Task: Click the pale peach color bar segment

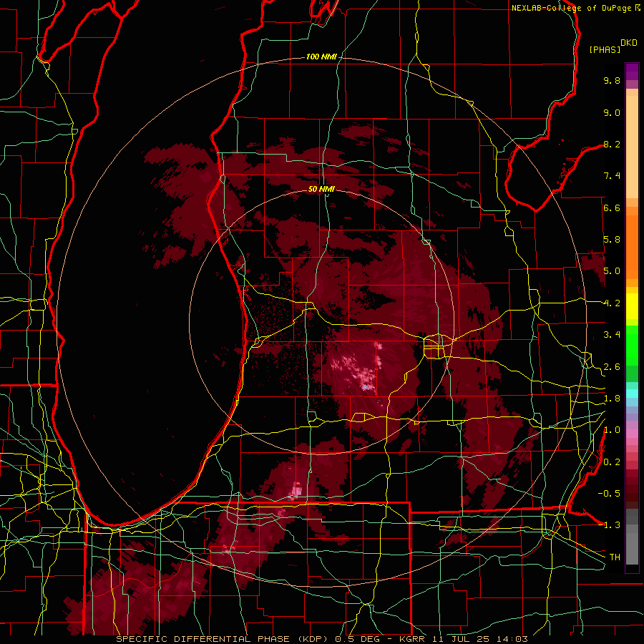Action: pos(632,147)
